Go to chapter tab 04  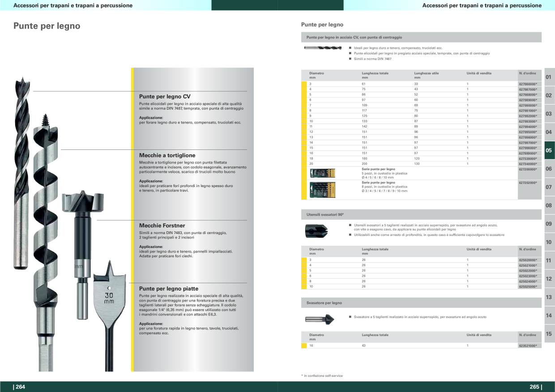[549, 132]
